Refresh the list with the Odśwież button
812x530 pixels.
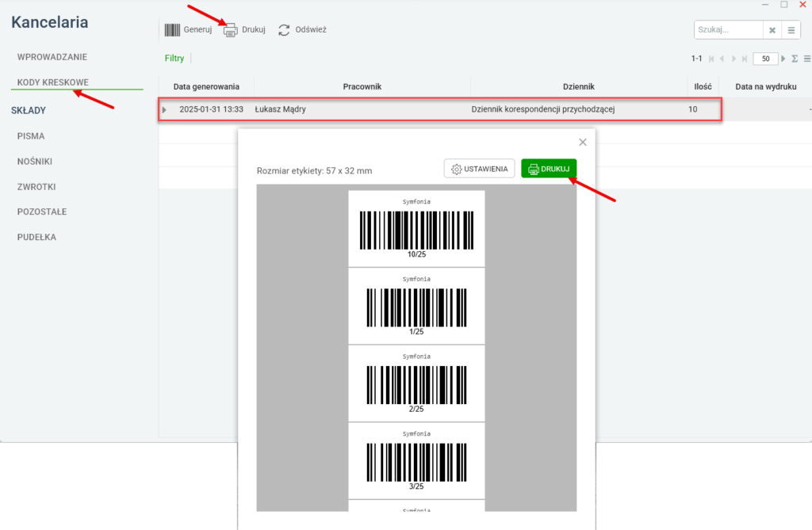(x=302, y=29)
